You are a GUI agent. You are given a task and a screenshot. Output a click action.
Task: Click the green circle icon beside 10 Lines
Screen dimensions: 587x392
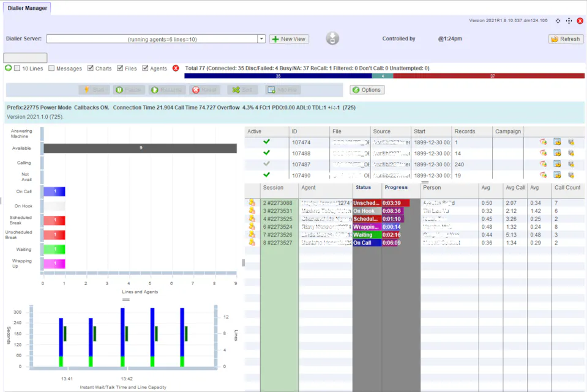pos(8,68)
